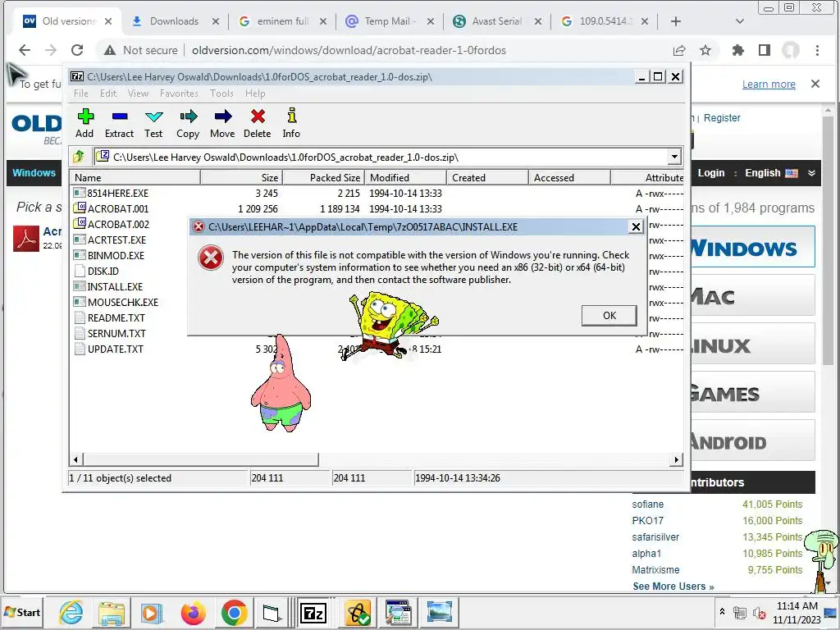The height and width of the screenshot is (630, 840).
Task: Click the taskbar clock showing 11:14 AM
Action: click(797, 612)
